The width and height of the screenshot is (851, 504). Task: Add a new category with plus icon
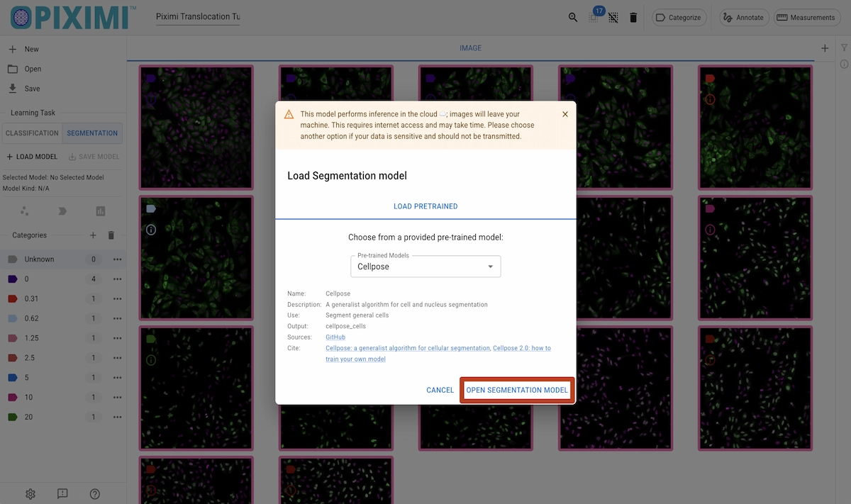point(93,235)
